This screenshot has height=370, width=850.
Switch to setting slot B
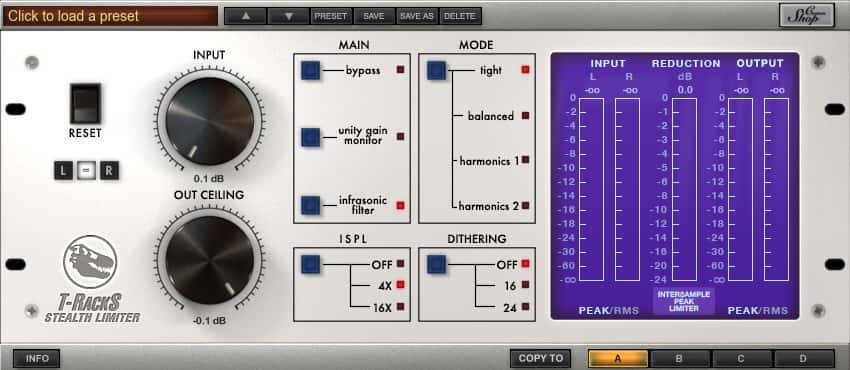[x=680, y=358]
